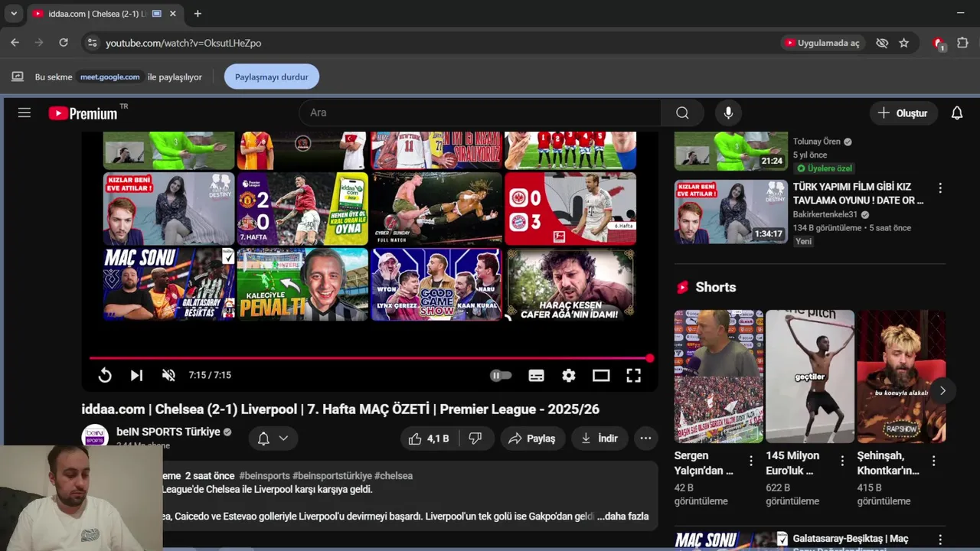Open the MAÇ SONU end-screen thumbnail

pos(169,284)
